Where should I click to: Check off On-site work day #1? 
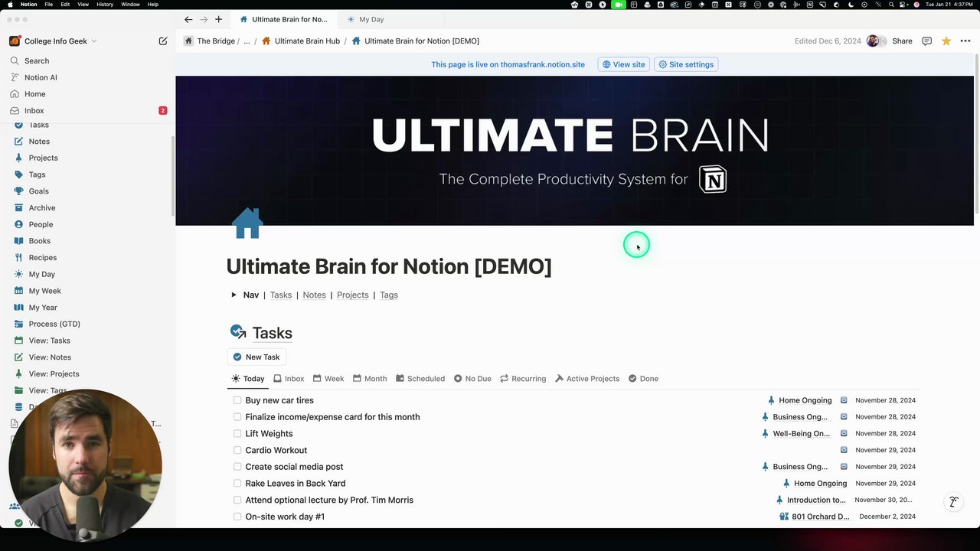tap(237, 517)
